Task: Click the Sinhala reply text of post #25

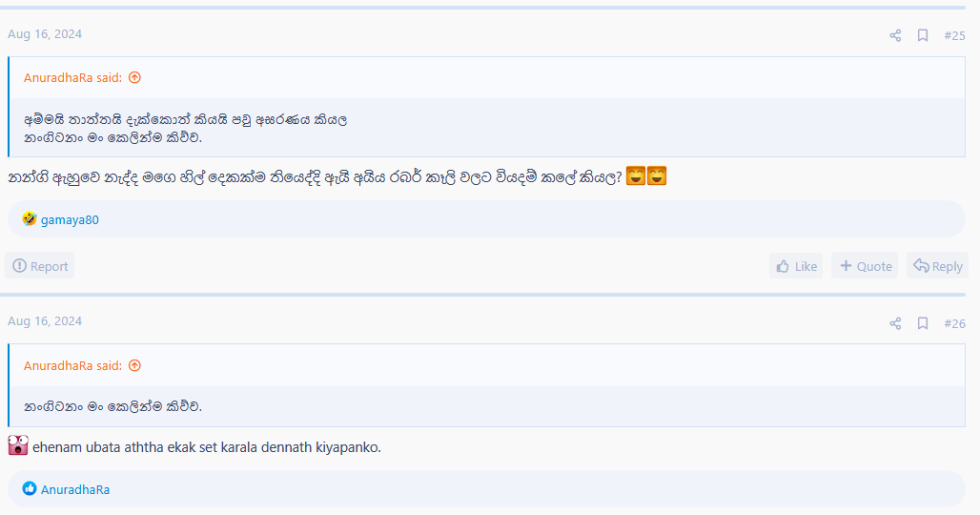Action: coord(315,177)
